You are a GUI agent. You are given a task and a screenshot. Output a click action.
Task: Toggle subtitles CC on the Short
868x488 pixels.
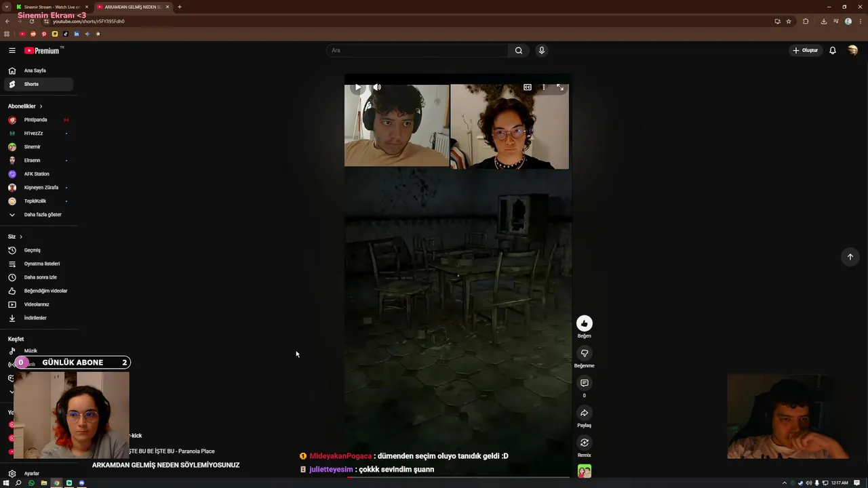coord(528,87)
